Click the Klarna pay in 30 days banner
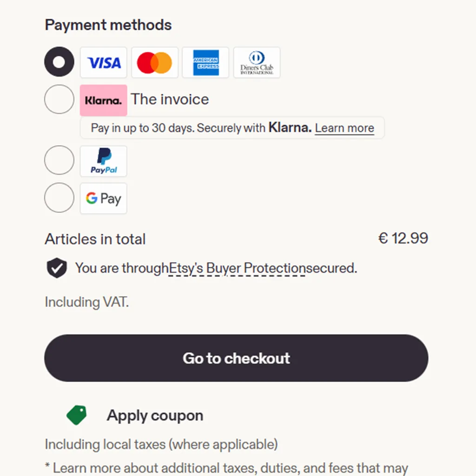Viewport: 476px width, 476px height. (x=232, y=128)
